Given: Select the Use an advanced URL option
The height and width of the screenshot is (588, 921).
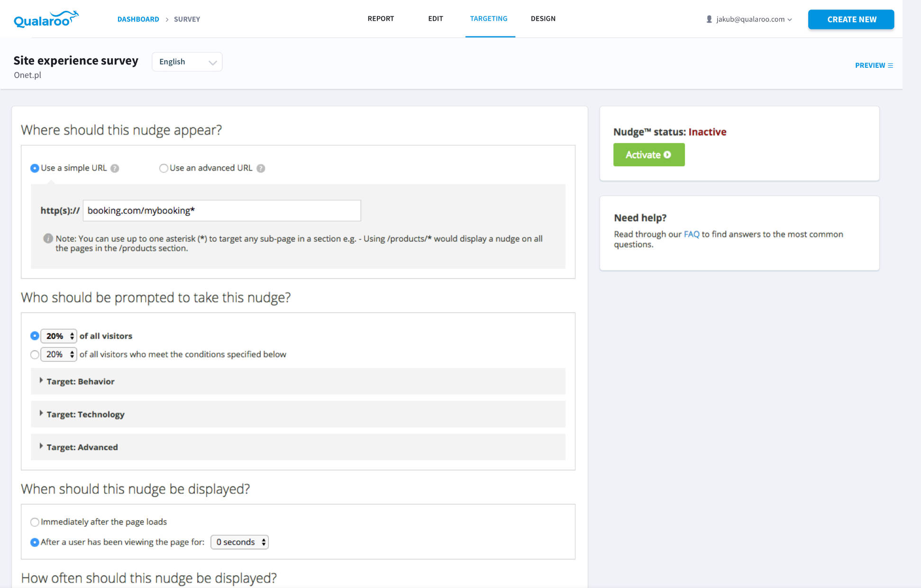Looking at the screenshot, I should pyautogui.click(x=164, y=168).
